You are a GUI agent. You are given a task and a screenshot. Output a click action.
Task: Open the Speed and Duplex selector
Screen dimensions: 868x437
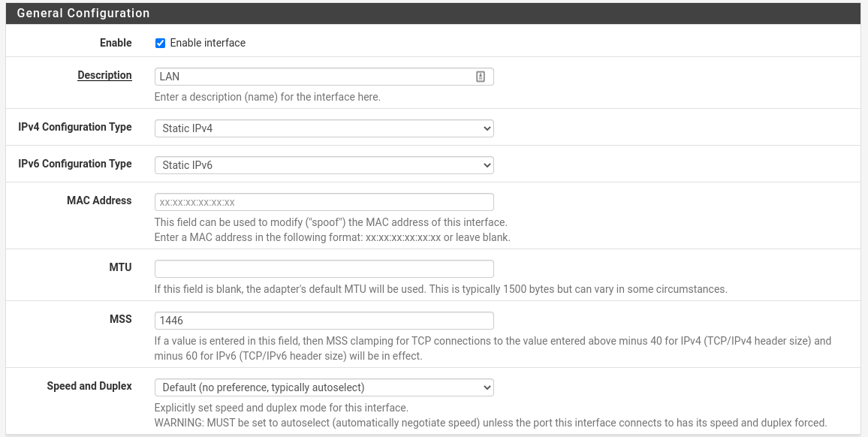pyautogui.click(x=323, y=387)
